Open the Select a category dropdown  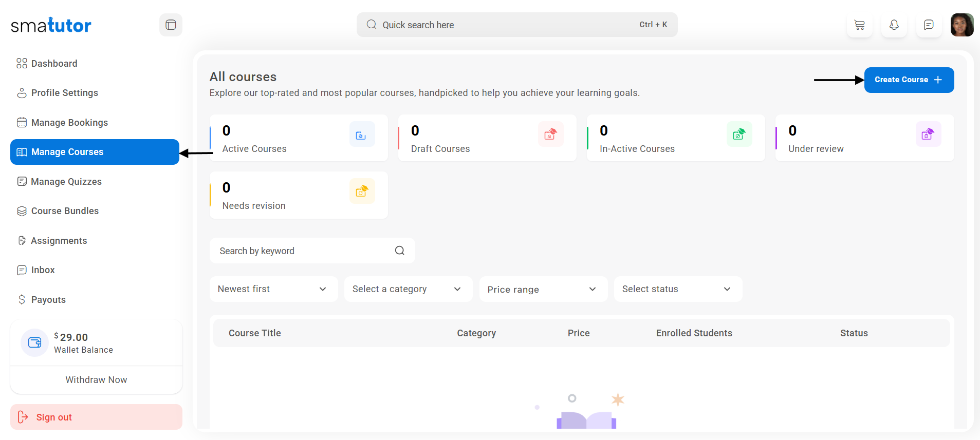click(408, 289)
